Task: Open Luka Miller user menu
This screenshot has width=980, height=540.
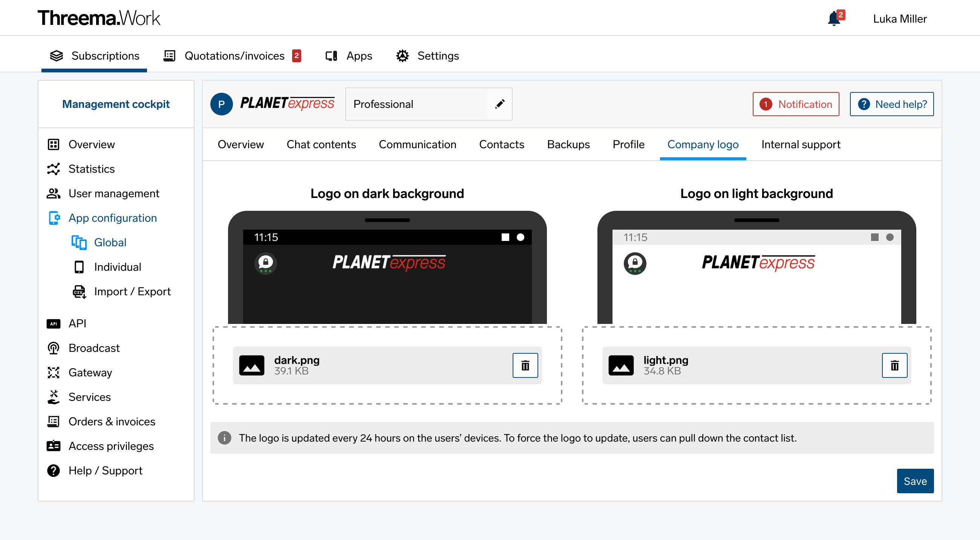Action: (900, 18)
